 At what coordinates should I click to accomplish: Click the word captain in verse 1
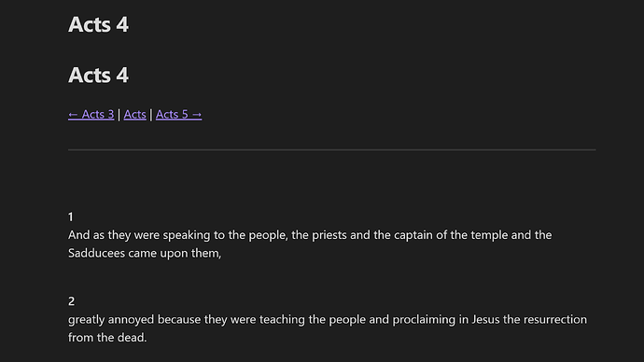413,235
